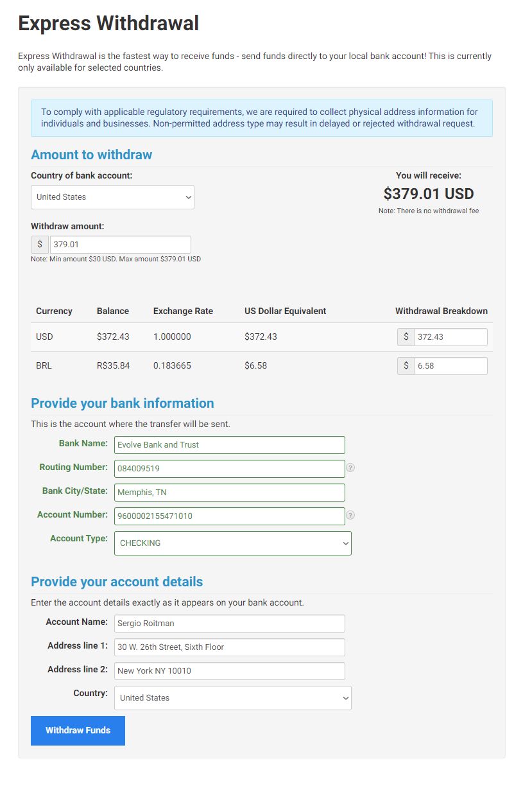Click the help icon beside Routing Number
The height and width of the screenshot is (795, 532).
350,468
